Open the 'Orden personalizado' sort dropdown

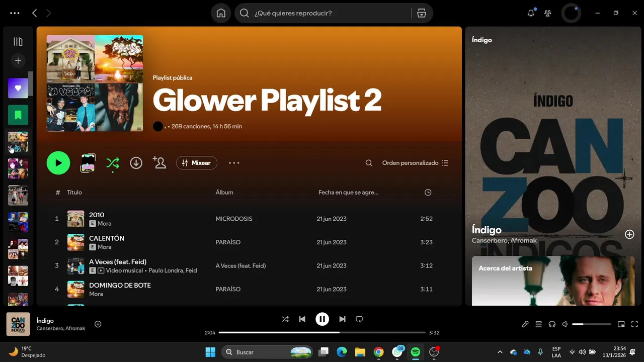415,163
